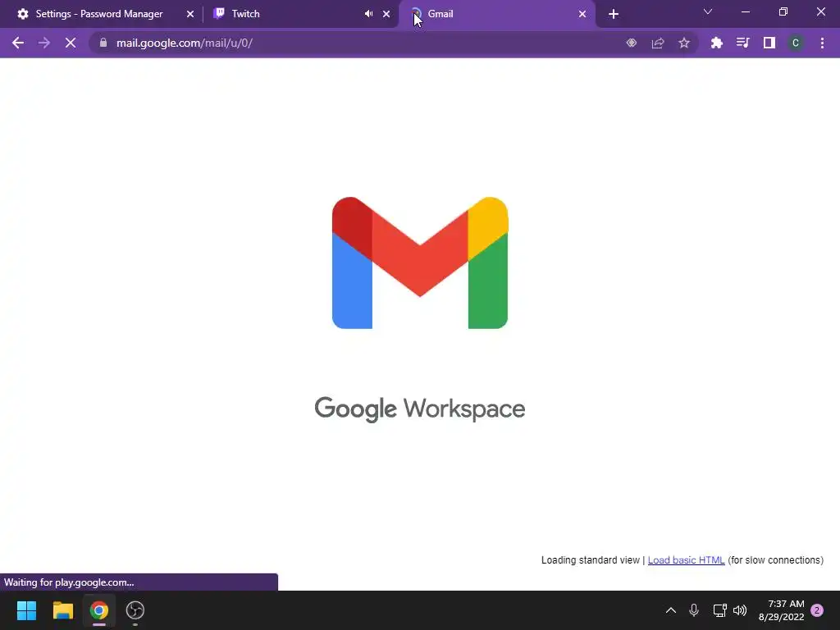Viewport: 840px width, 630px height.
Task: Open a new tab
Action: pos(614,14)
